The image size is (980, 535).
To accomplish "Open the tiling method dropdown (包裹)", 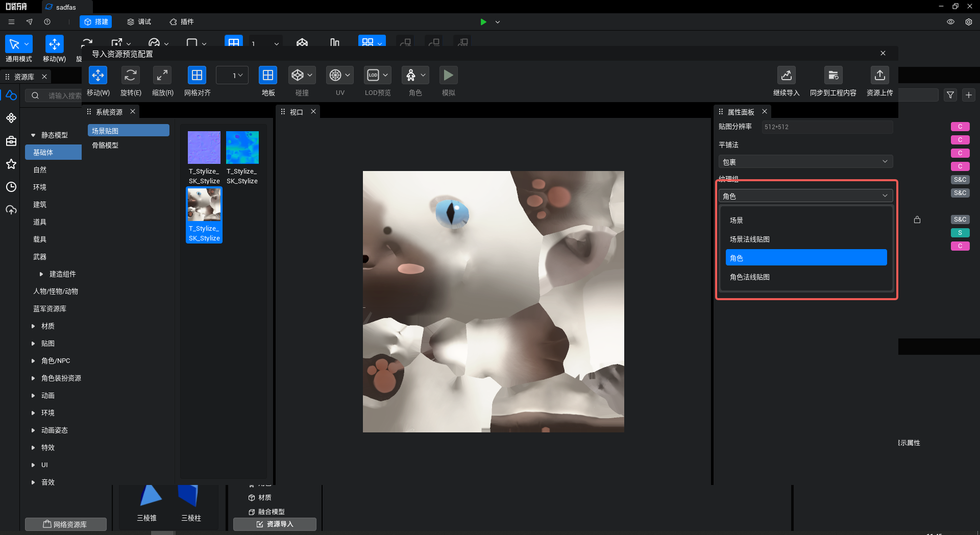I will 805,162.
